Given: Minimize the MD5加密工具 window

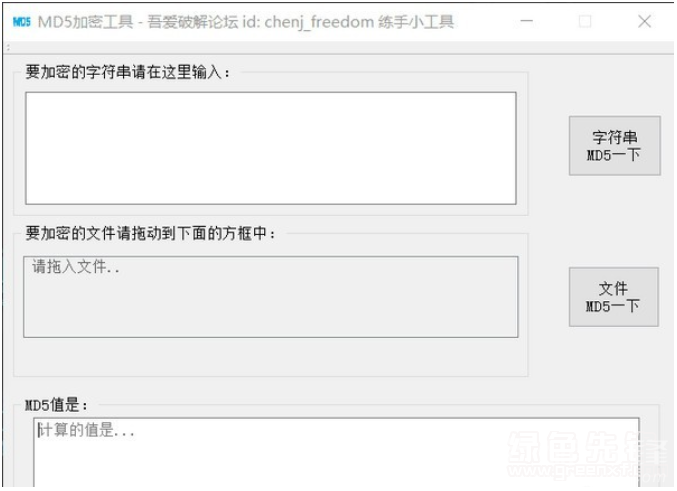Looking at the screenshot, I should (526, 21).
